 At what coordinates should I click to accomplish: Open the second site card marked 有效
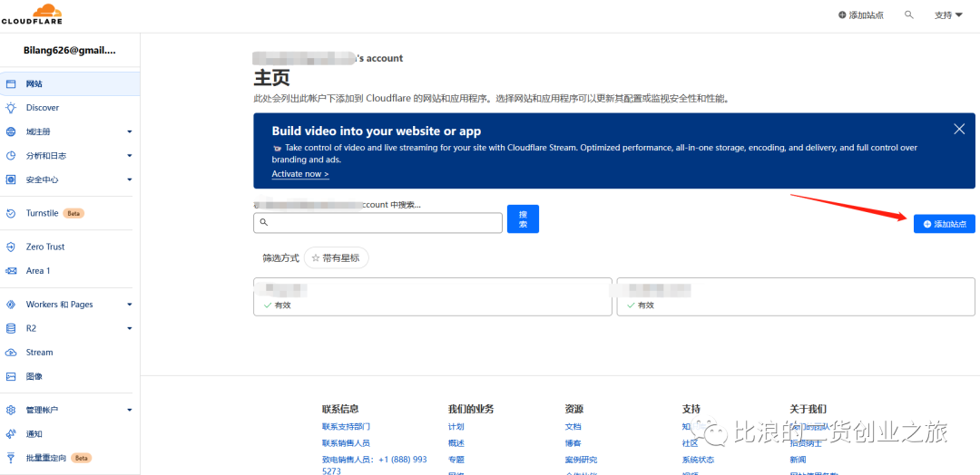pyautogui.click(x=797, y=296)
